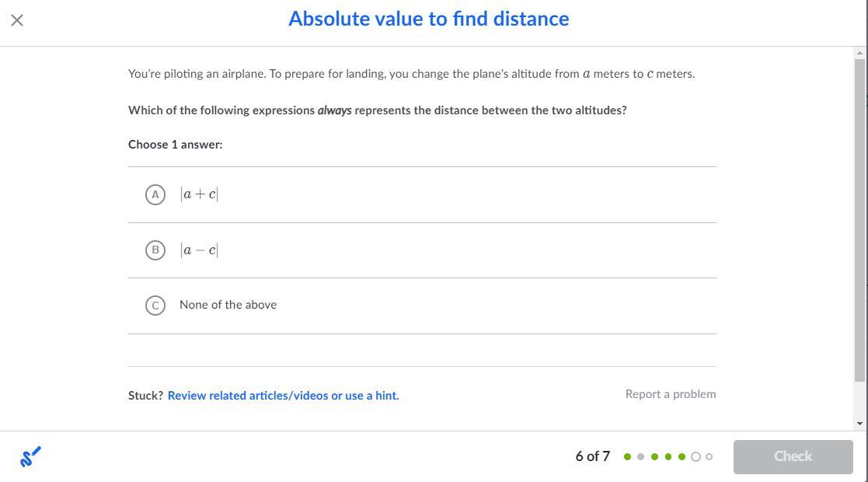Click the None of the above answer text

coord(228,305)
